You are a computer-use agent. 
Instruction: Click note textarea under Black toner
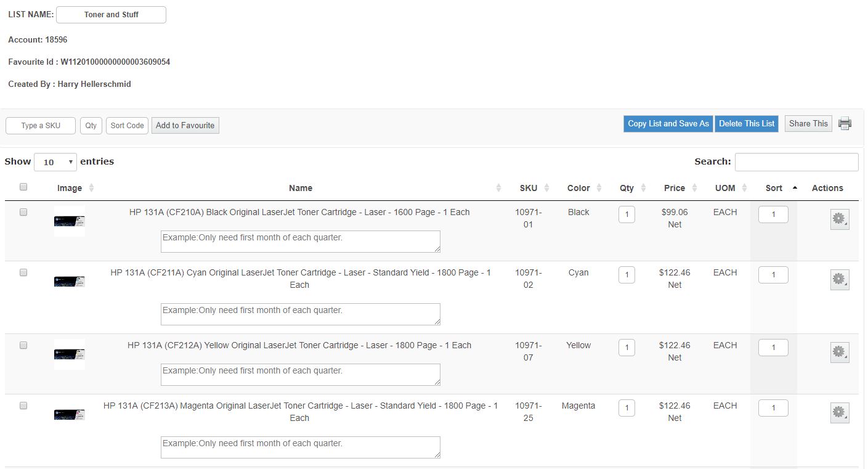click(x=301, y=242)
